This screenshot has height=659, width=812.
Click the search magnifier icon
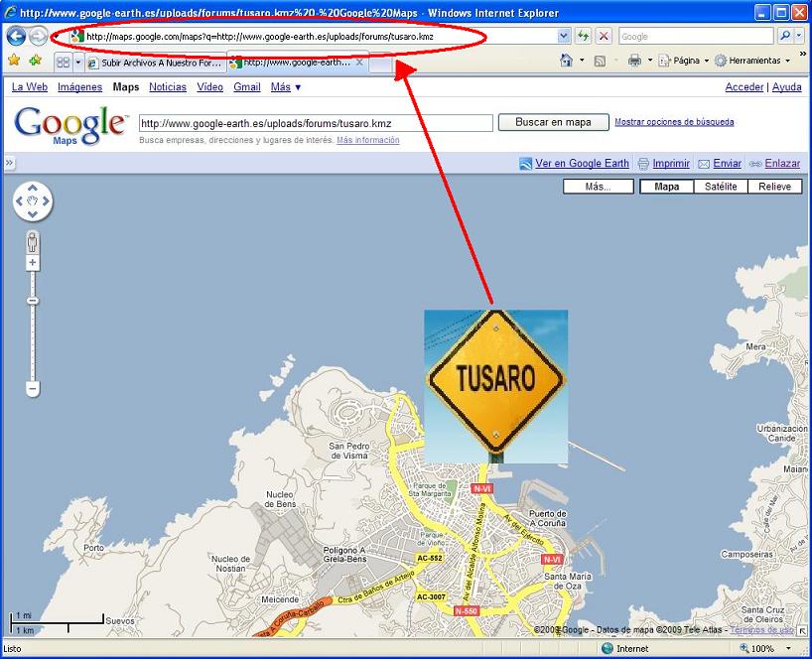(x=785, y=36)
